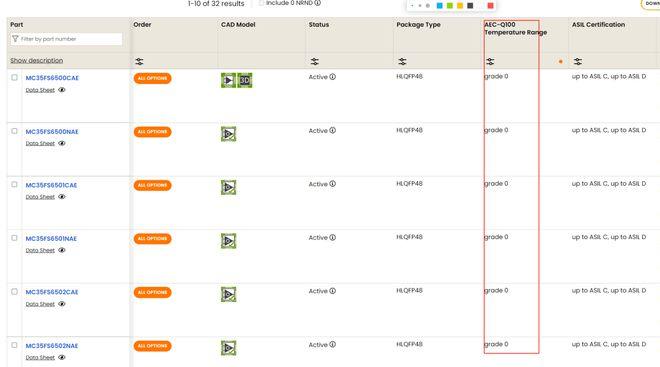Open the MC35FS6501CAE part link

(x=51, y=185)
